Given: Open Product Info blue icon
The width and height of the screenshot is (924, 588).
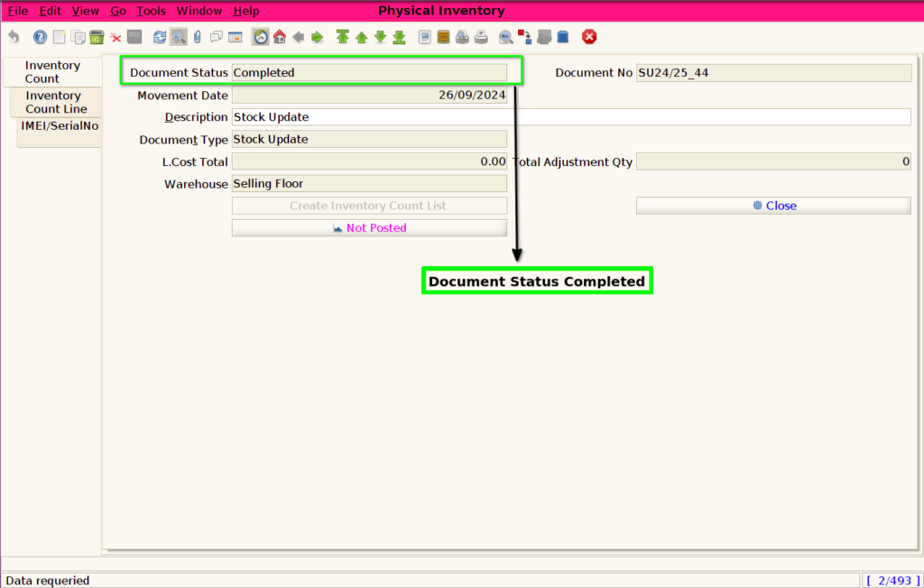Looking at the screenshot, I should (x=563, y=37).
